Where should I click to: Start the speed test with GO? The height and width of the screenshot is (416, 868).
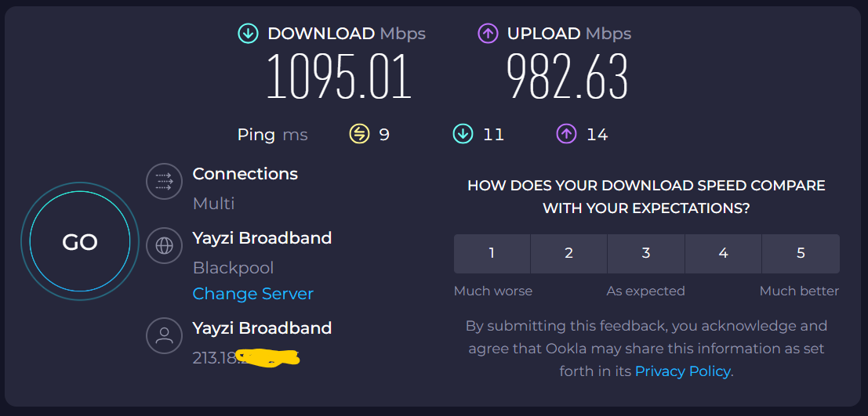click(80, 242)
